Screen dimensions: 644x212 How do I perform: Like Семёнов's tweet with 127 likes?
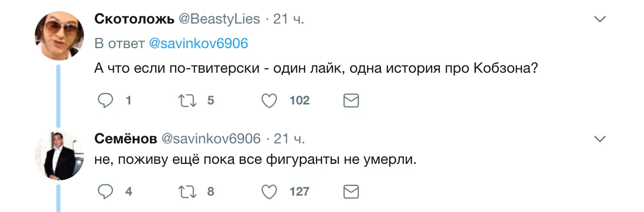tap(269, 192)
